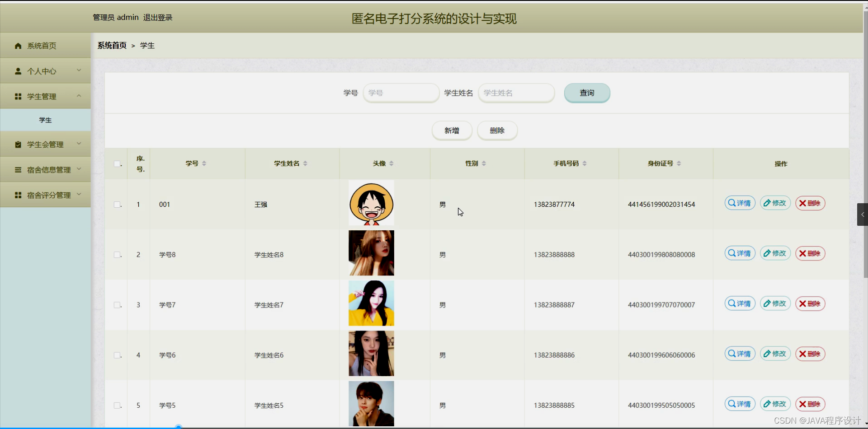
Task: Sort by 学生姓名 column arrows
Action: click(x=305, y=163)
